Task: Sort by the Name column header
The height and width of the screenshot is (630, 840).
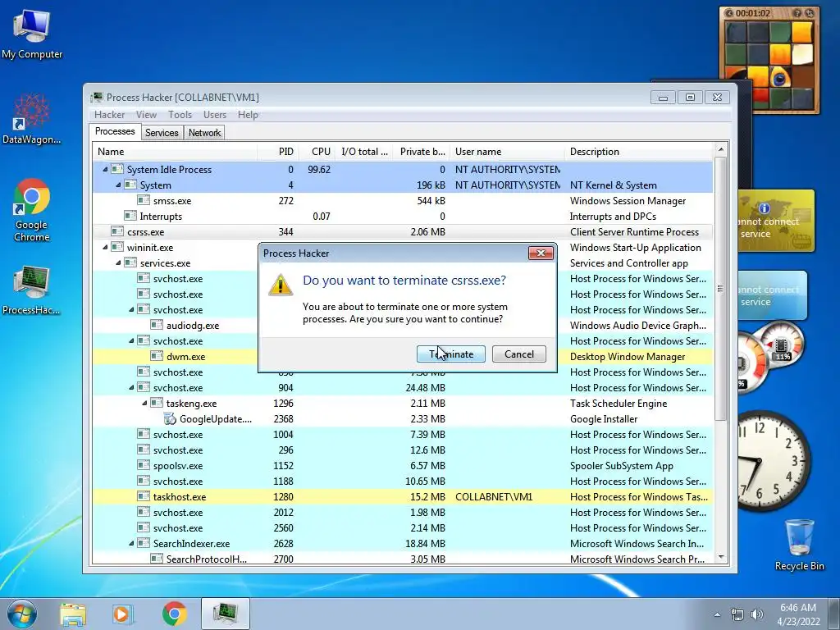Action: tap(176, 152)
